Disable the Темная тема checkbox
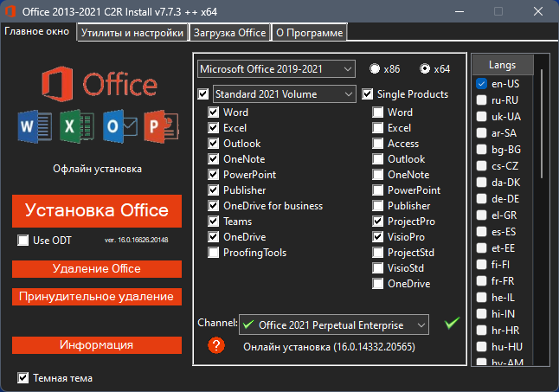The width and height of the screenshot is (559, 392). (x=23, y=378)
